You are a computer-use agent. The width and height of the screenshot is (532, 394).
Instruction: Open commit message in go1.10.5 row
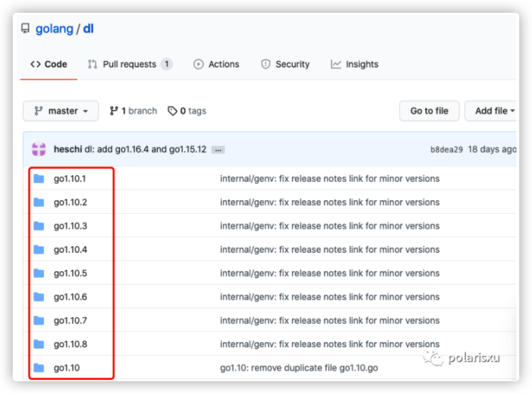(x=330, y=273)
